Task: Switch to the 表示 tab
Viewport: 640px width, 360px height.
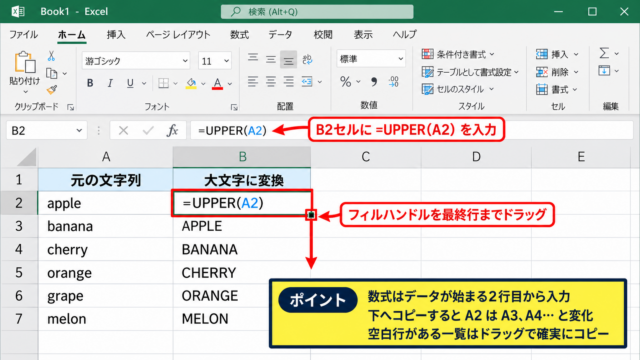Action: tap(363, 34)
